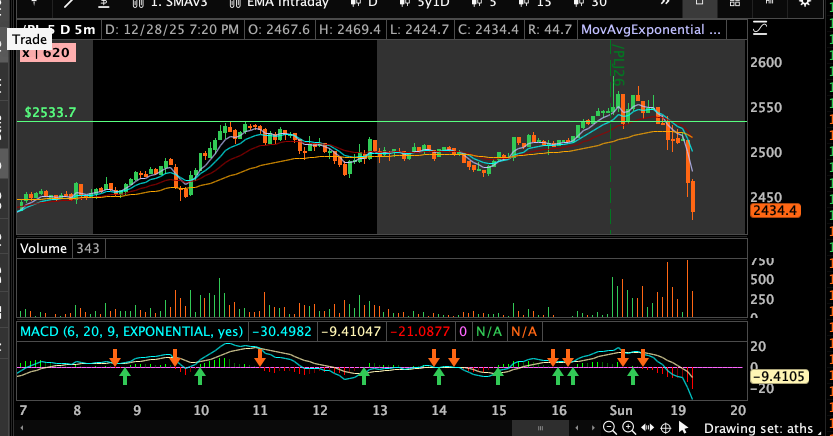Apply the EMA Intraday study set
833x436 pixels.
tap(279, 3)
